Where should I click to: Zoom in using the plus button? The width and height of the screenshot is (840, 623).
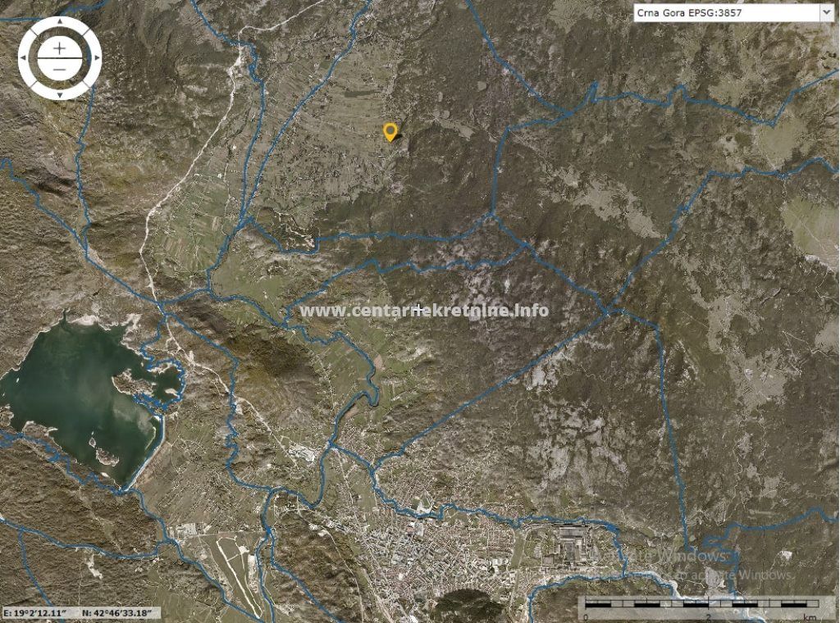[x=59, y=48]
